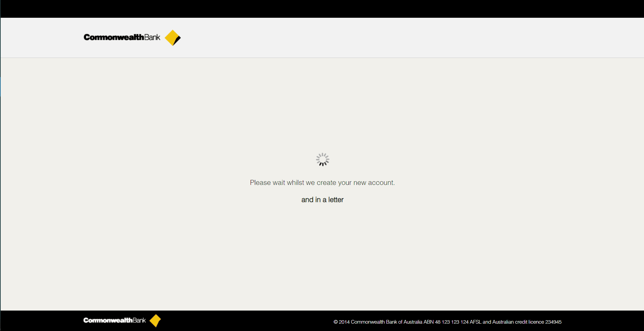Click the CommonwealthBank logo in the header
This screenshot has height=331, width=644.
132,38
